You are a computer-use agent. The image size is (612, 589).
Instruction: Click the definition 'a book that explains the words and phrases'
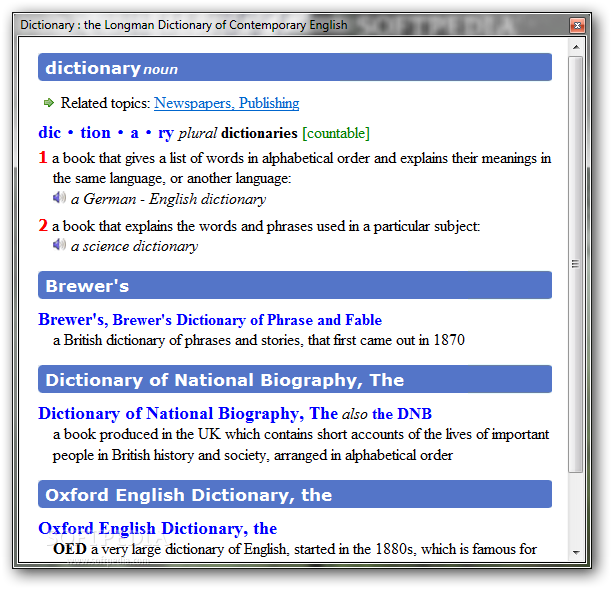pyautogui.click(x=266, y=226)
